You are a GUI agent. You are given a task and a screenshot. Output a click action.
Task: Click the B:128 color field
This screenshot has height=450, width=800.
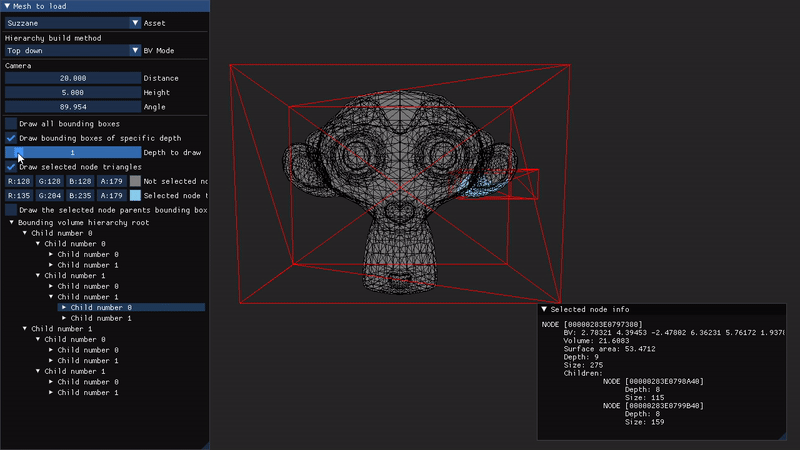(x=80, y=181)
